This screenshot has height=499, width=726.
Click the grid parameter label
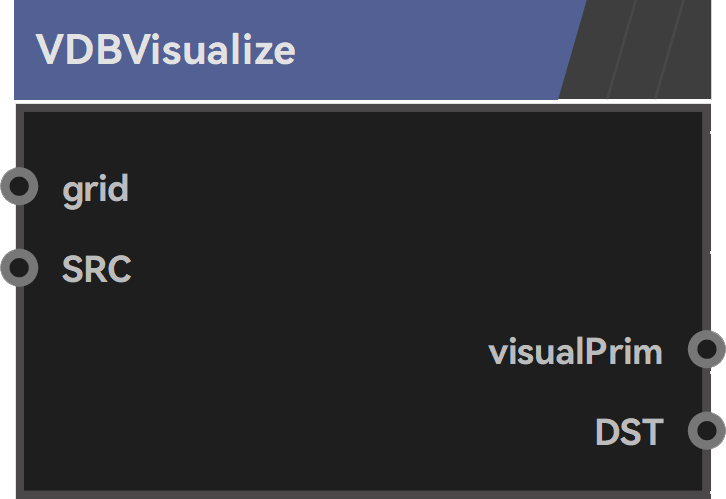pyautogui.click(x=95, y=190)
